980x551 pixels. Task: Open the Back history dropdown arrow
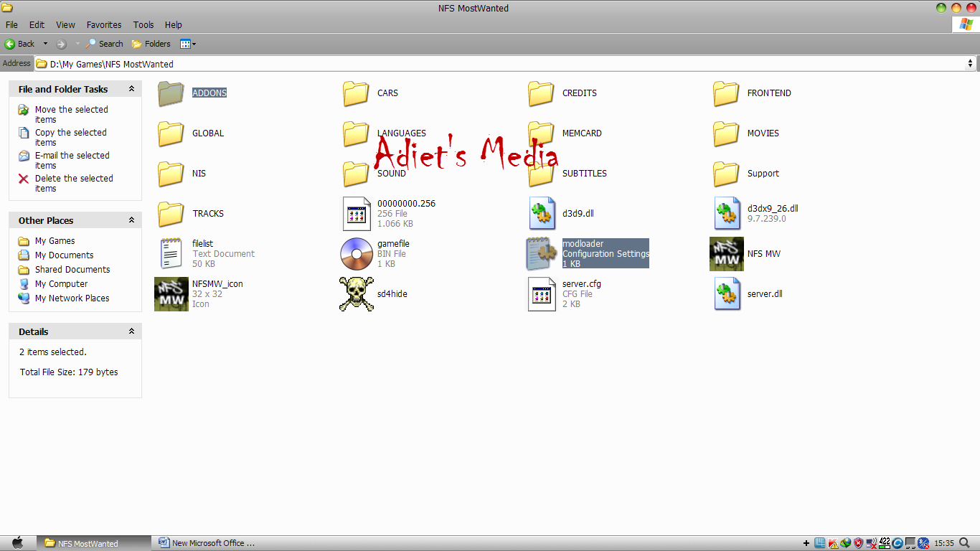coord(45,44)
